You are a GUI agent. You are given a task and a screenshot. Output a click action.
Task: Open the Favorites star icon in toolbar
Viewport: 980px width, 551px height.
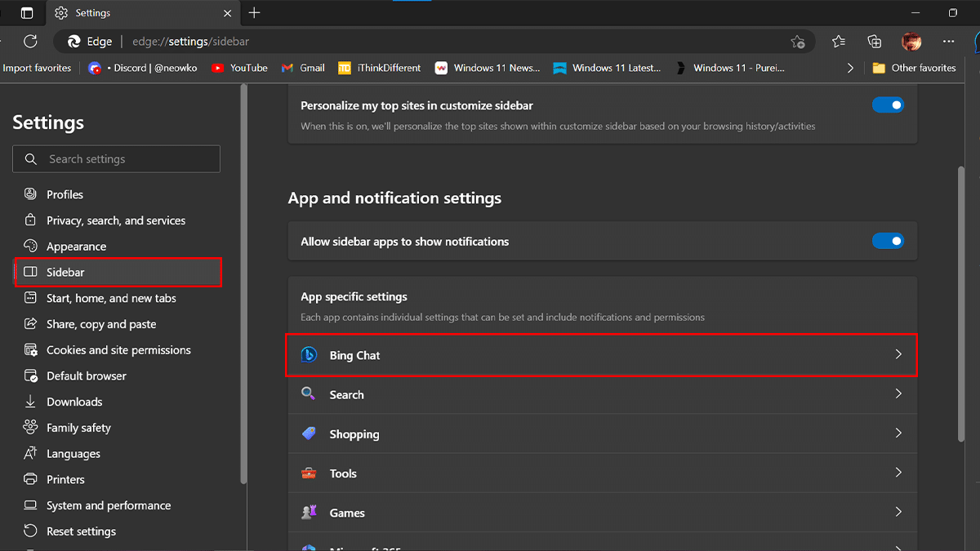coord(839,42)
